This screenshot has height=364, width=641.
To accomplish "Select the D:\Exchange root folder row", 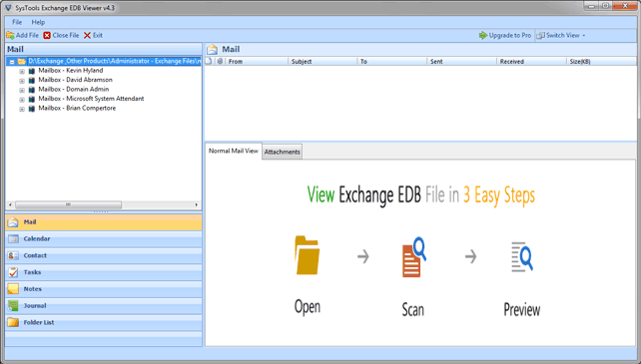I will point(114,61).
